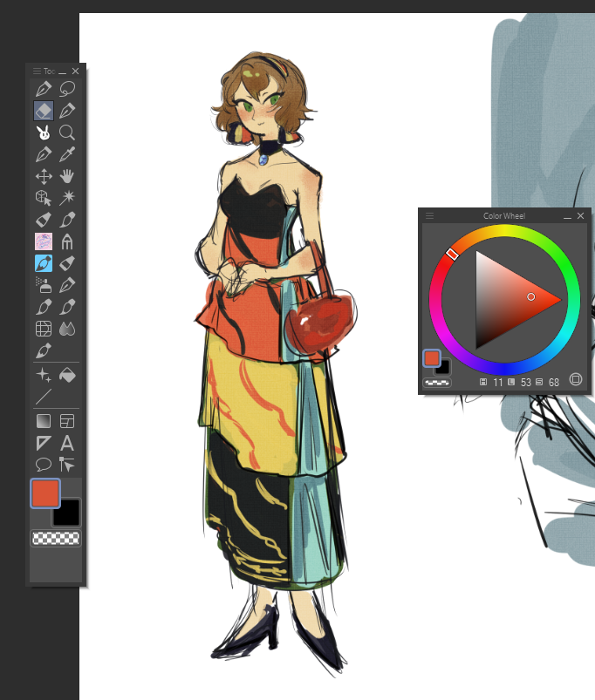Pick the Eyedropper tool

pyautogui.click(x=67, y=154)
